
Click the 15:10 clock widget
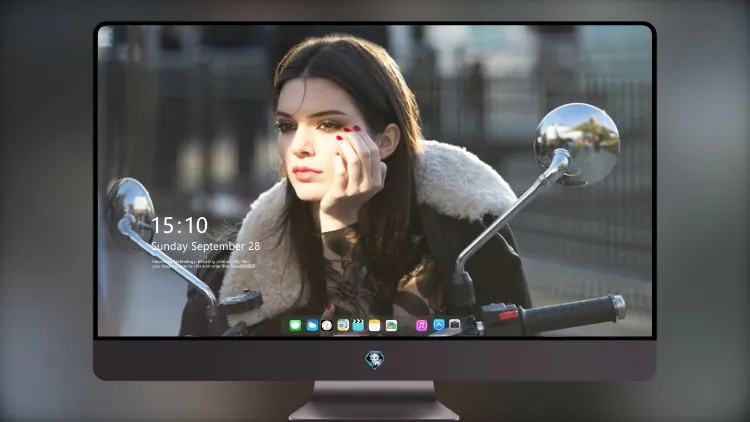(x=180, y=225)
